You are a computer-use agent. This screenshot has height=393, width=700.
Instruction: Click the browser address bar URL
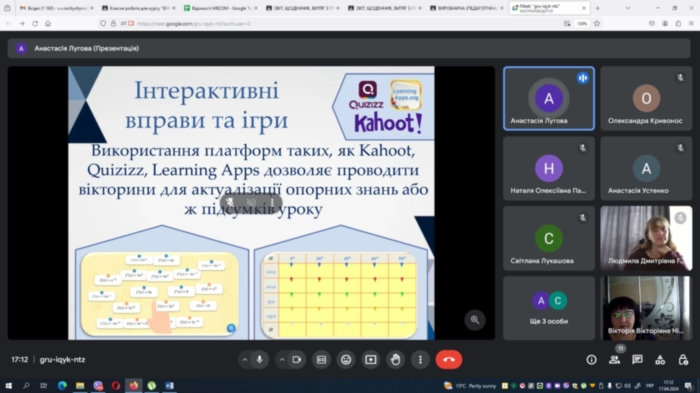point(194,24)
